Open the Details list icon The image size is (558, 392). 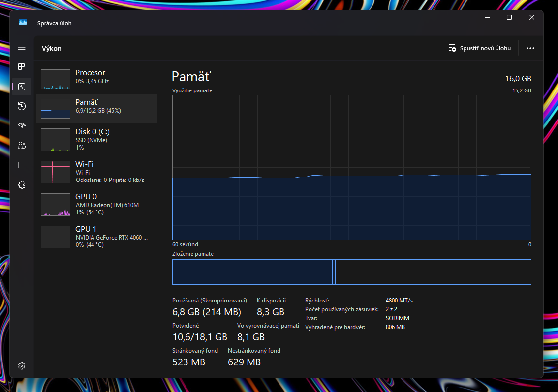pyautogui.click(x=22, y=165)
